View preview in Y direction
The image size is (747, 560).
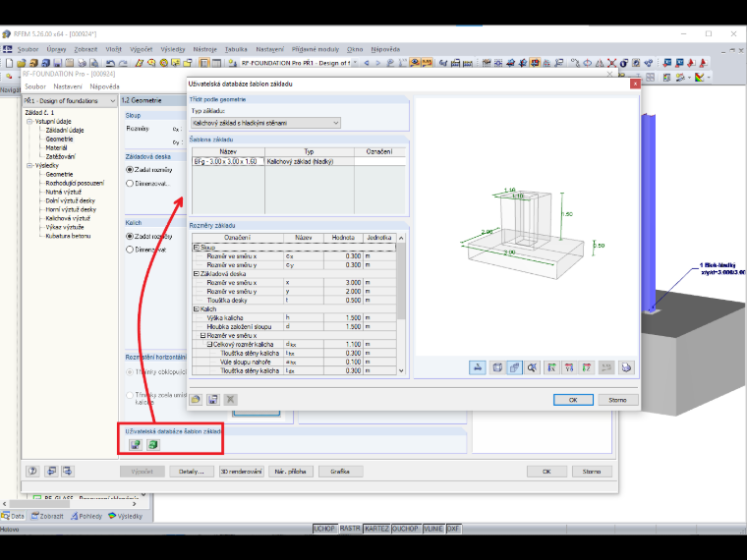(x=569, y=367)
